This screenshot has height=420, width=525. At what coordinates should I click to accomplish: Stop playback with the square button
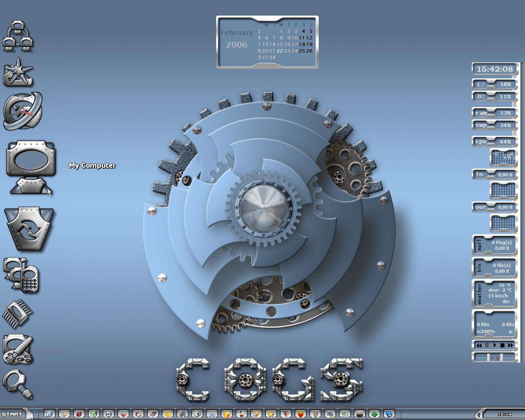[502, 345]
